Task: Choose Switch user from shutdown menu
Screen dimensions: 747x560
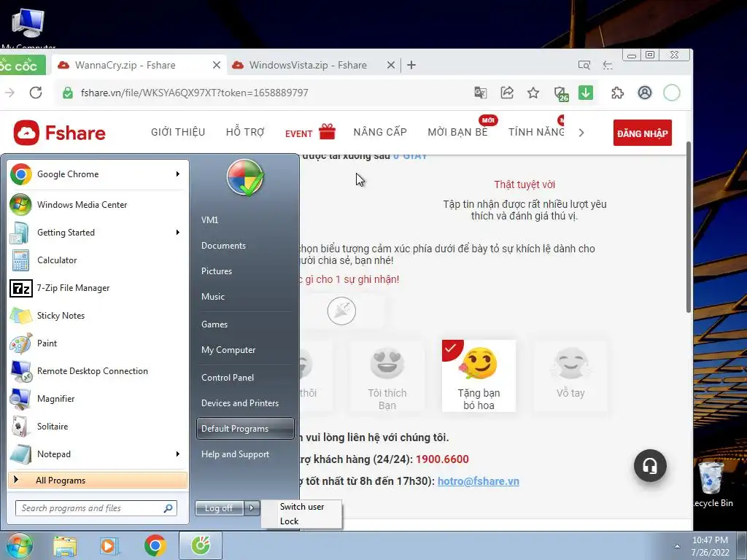Action: tap(302, 507)
